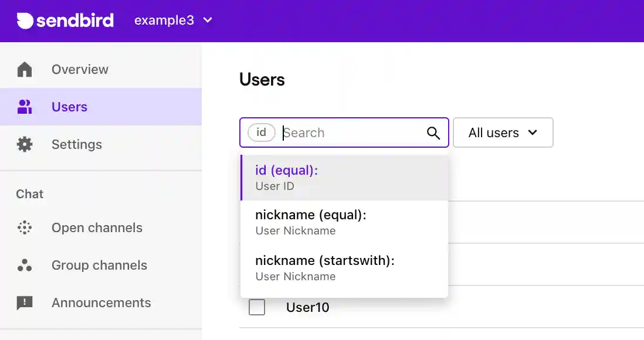Open Announcements via its megaphone icon
The height and width of the screenshot is (340, 644).
[25, 302]
